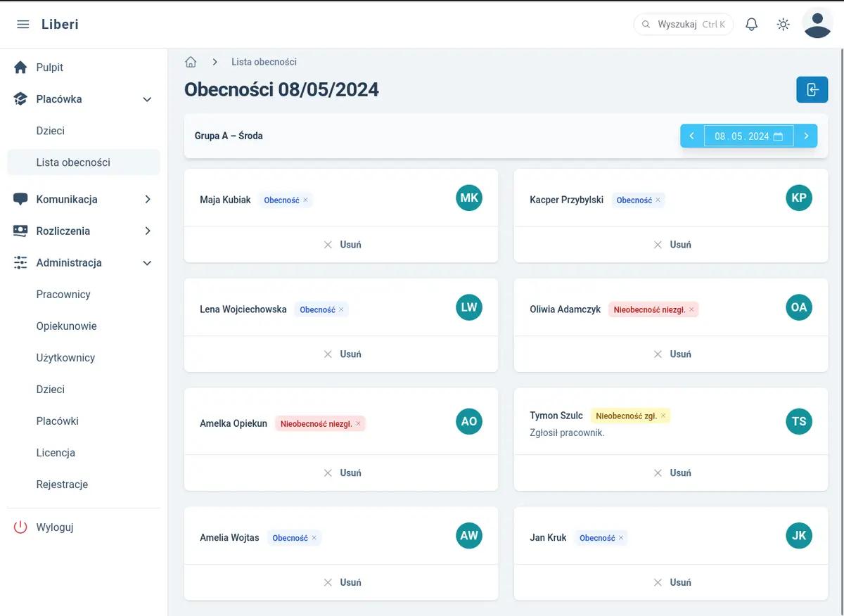Open Pulpit in the sidebar
This screenshot has width=844, height=616.
[50, 68]
